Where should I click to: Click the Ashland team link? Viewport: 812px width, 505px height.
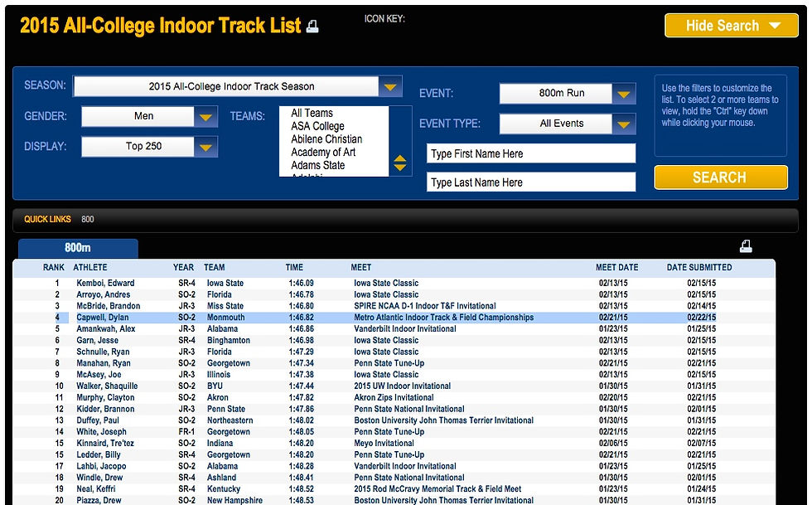222,477
